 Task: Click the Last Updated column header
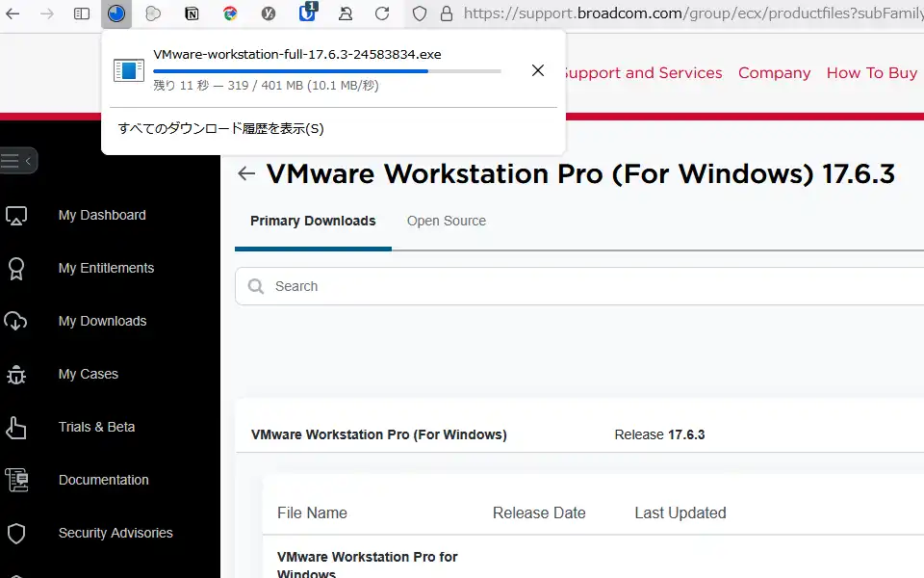680,513
